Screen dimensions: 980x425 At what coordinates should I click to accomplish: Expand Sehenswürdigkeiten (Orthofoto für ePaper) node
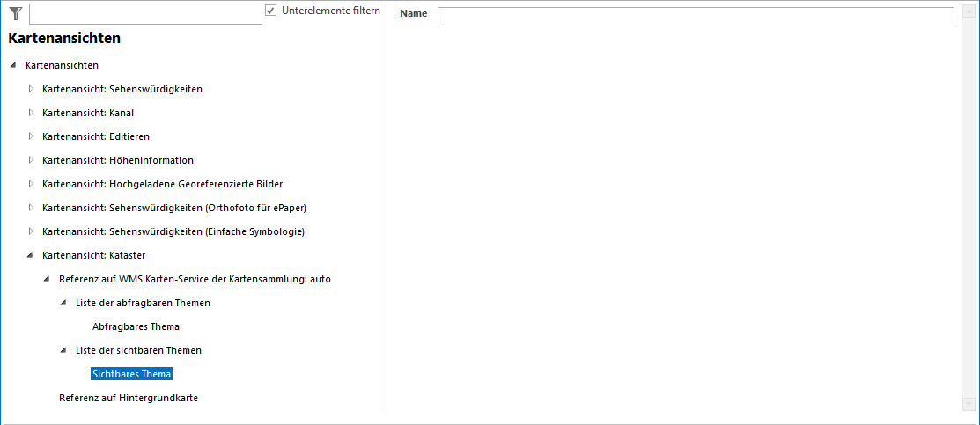[x=30, y=208]
